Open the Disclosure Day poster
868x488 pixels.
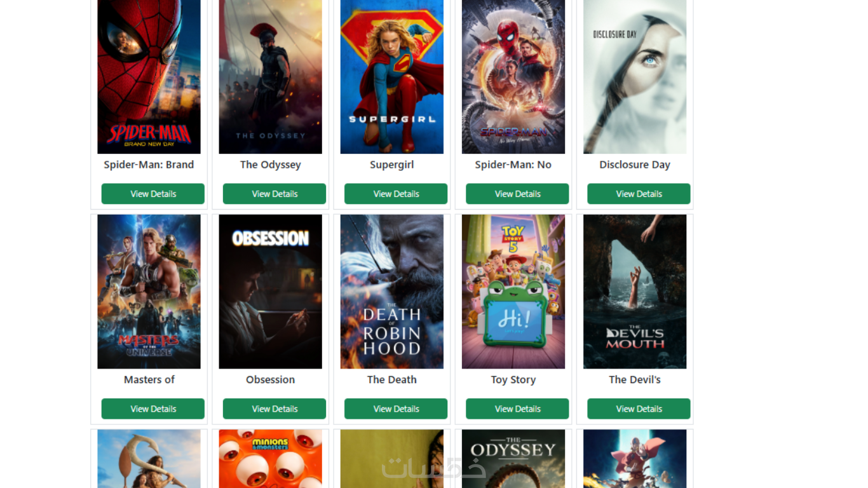pyautogui.click(x=634, y=77)
